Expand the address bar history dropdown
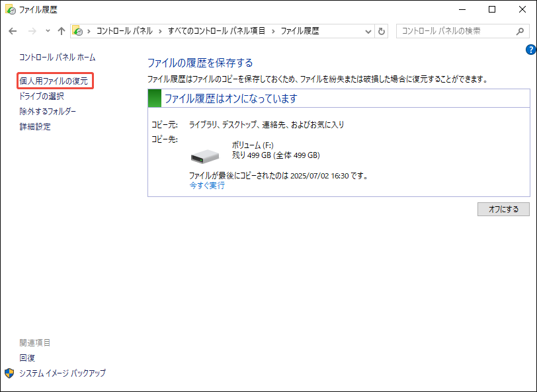 (368, 32)
